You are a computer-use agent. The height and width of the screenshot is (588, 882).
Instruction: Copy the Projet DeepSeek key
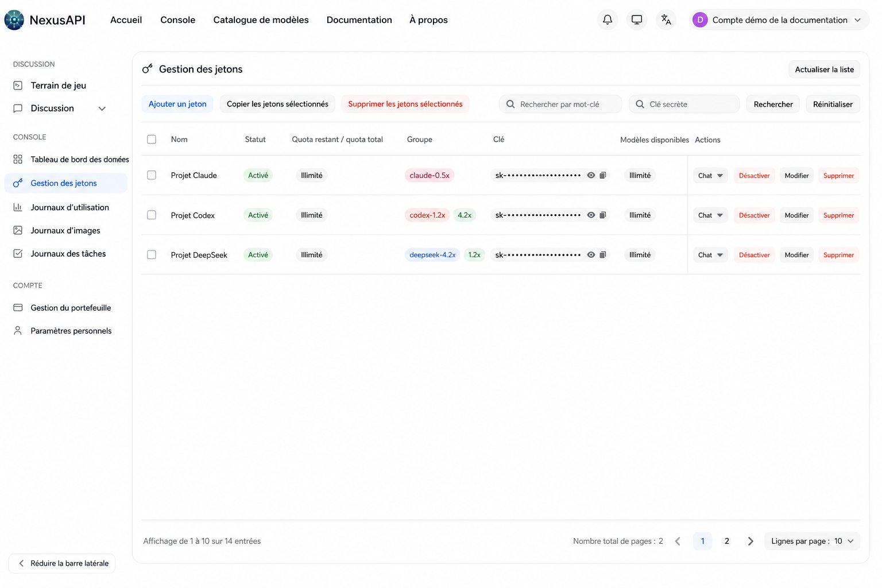(603, 254)
